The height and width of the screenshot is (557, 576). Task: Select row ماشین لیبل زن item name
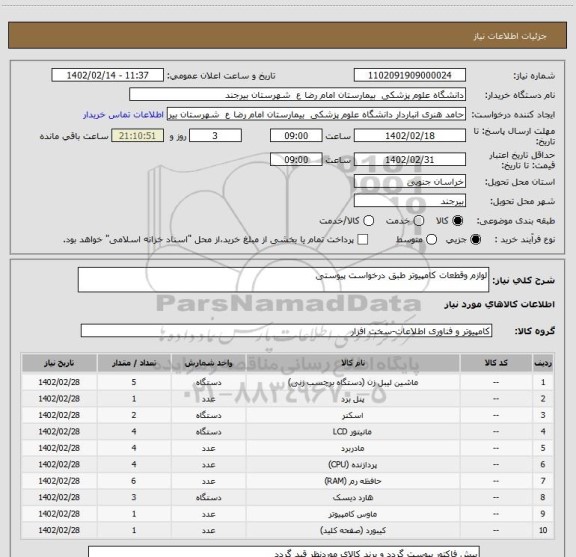tap(353, 382)
